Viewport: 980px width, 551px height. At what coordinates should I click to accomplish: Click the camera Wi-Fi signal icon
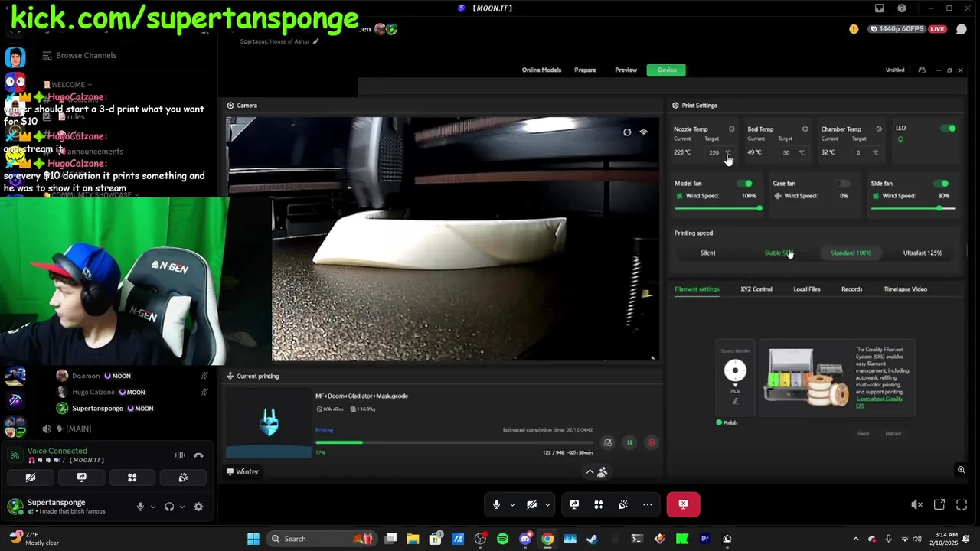click(x=643, y=132)
